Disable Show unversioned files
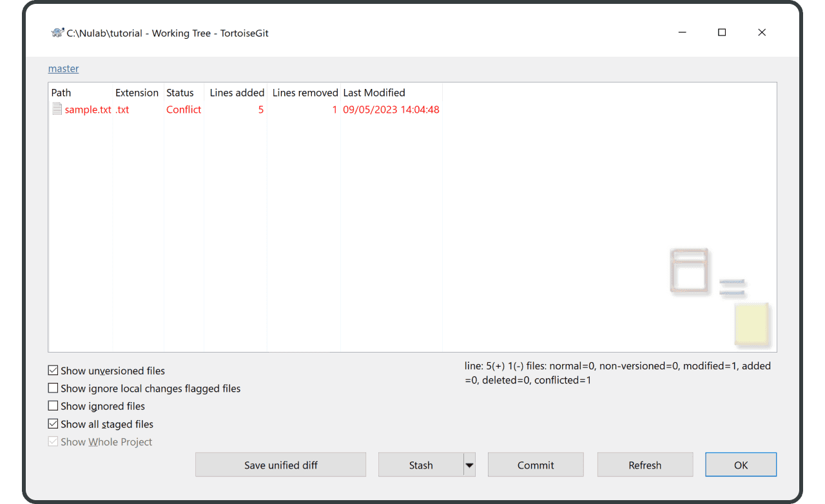The image size is (825, 504). click(53, 370)
